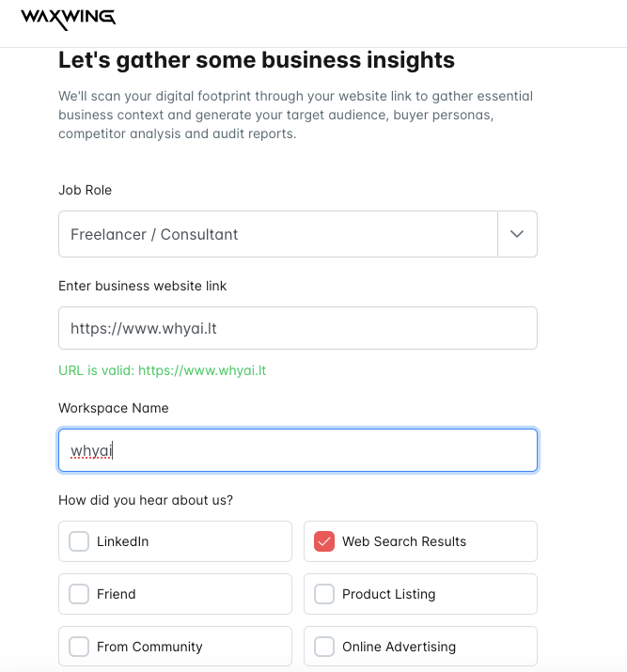The height and width of the screenshot is (672, 627).
Task: Click the Waxwing logo
Action: (x=69, y=18)
